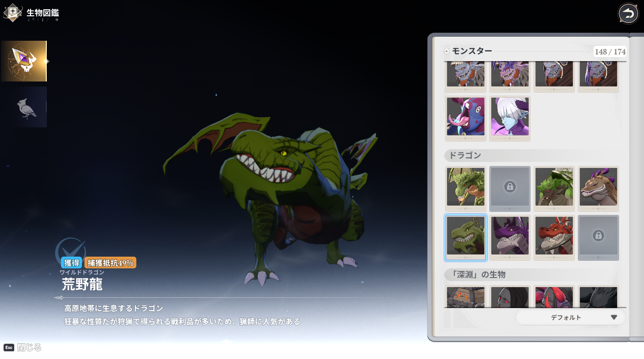Click the locked entry in second dragon row
This screenshot has height=359, width=644.
[x=598, y=236]
